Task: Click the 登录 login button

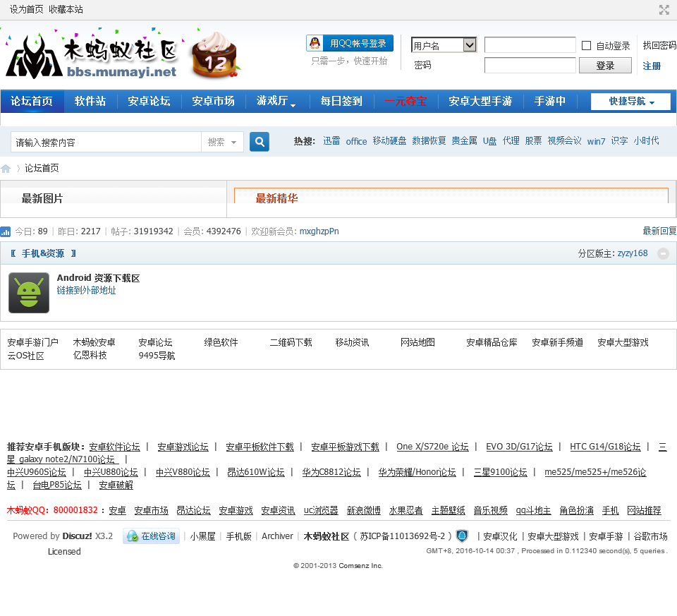Action: coord(605,66)
